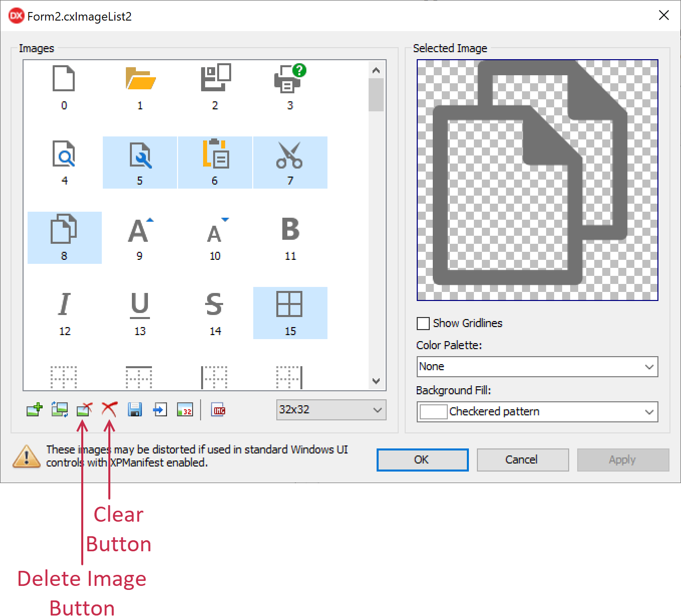
Task: Click the Replace image toolbar button
Action: tap(60, 410)
